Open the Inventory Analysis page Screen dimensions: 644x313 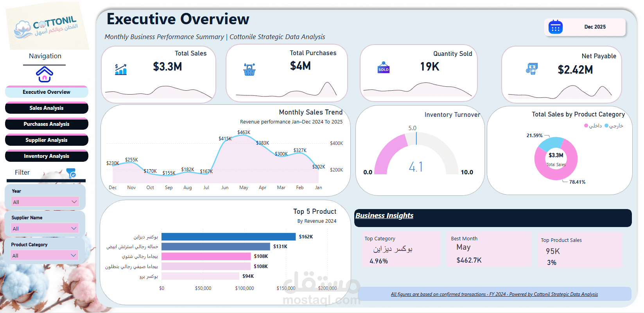tap(47, 156)
